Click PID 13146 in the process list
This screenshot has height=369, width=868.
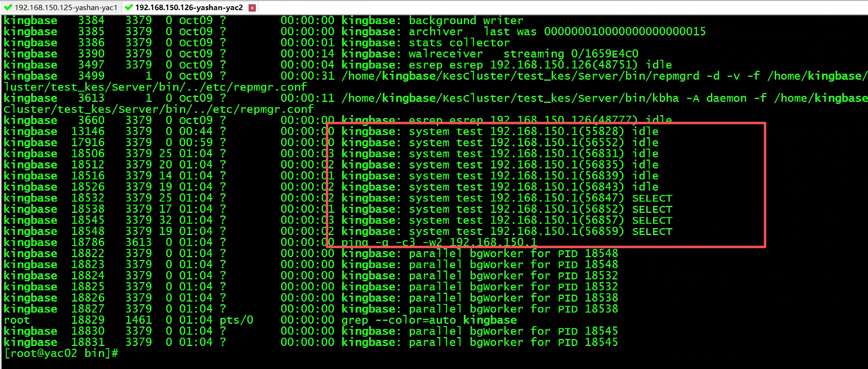pos(88,131)
